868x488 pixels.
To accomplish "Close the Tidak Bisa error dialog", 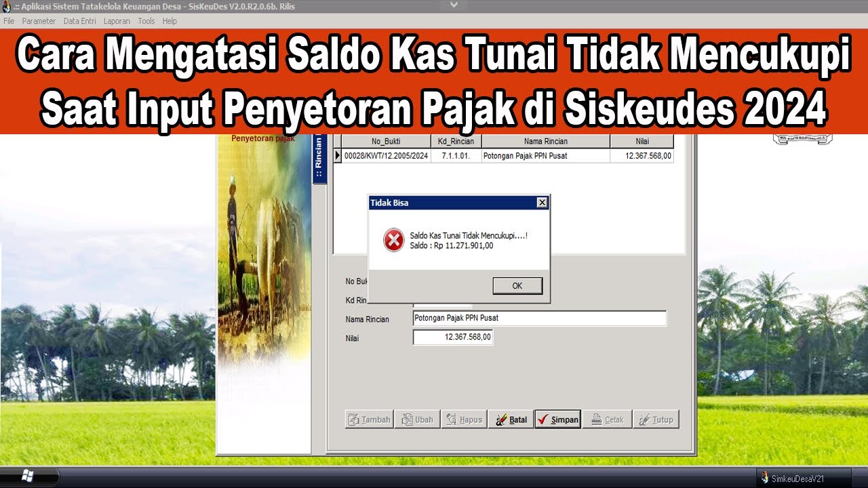I will (x=541, y=203).
